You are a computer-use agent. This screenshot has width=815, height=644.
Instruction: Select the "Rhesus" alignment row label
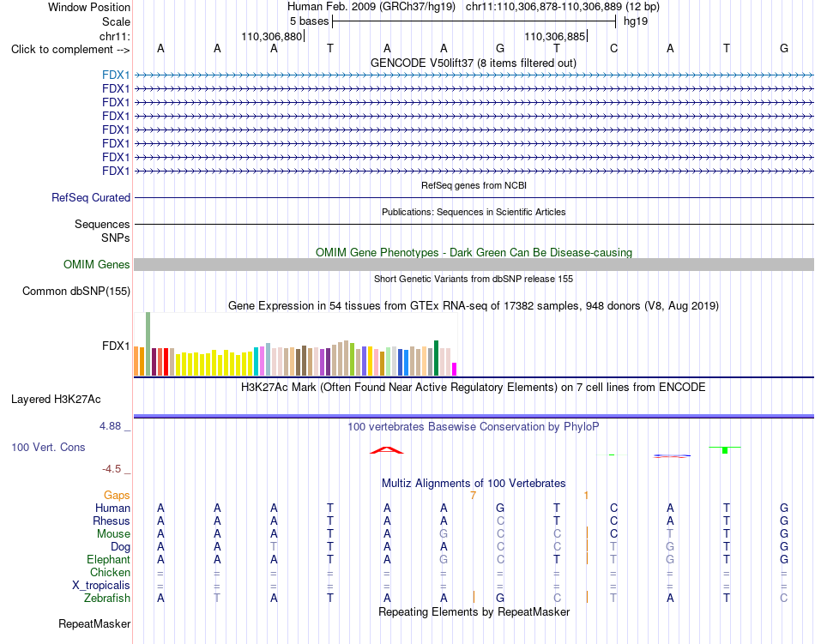(112, 521)
